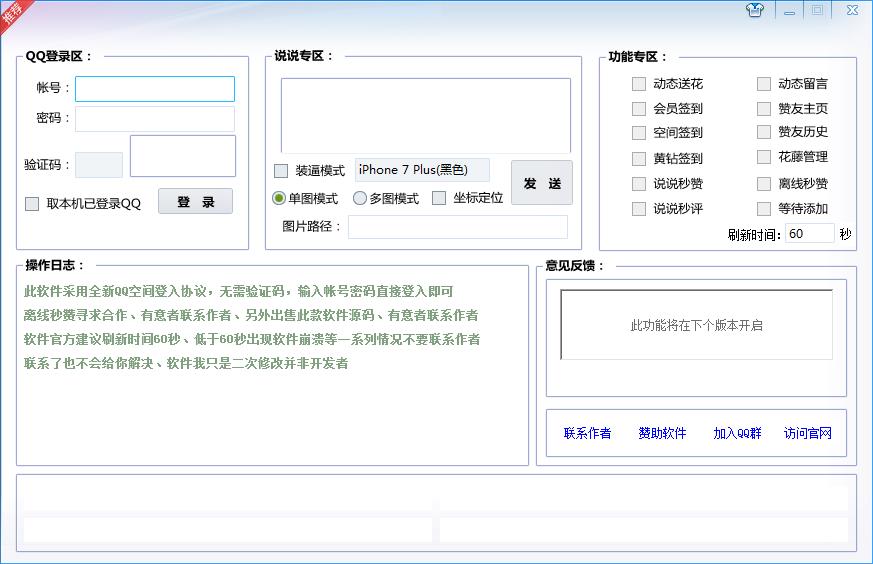
Task: Choose the 多图模式 radio option
Action: 360,198
